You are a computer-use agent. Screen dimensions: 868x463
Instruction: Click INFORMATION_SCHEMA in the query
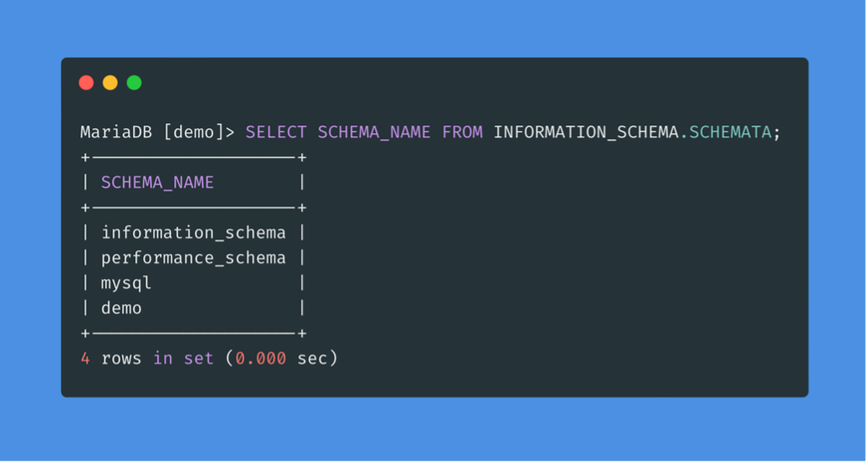coord(585,133)
